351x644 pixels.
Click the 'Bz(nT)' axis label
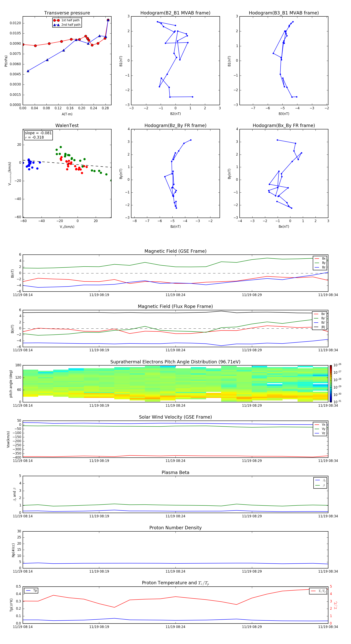pos(175,227)
